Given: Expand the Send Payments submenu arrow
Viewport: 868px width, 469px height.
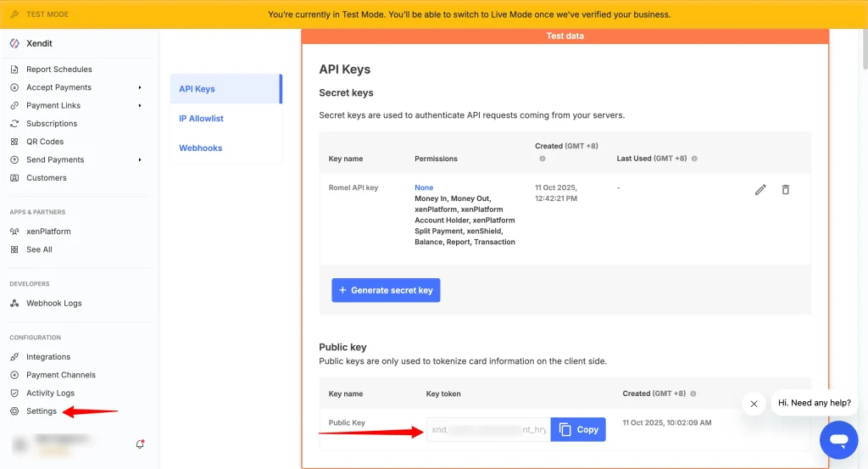Looking at the screenshot, I should click(140, 159).
